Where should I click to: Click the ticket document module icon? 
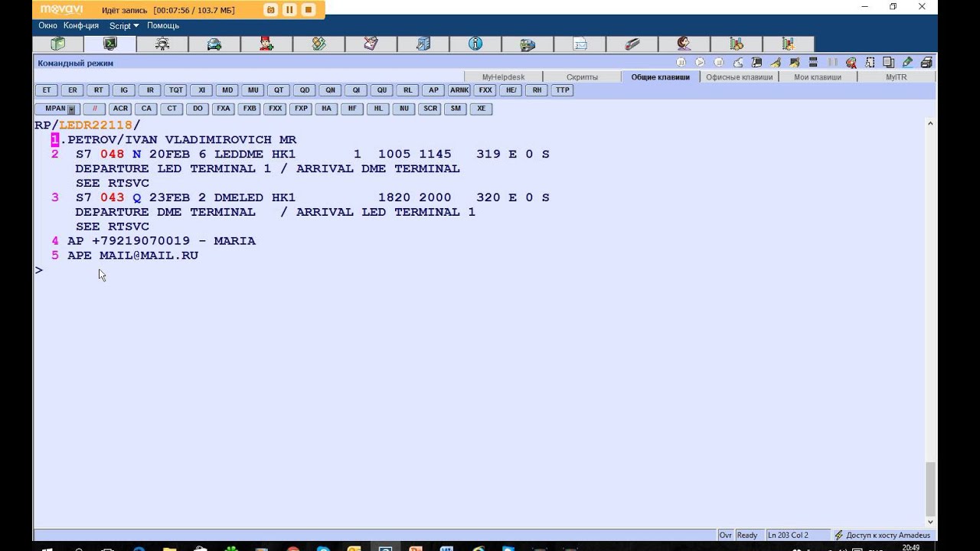pos(371,44)
